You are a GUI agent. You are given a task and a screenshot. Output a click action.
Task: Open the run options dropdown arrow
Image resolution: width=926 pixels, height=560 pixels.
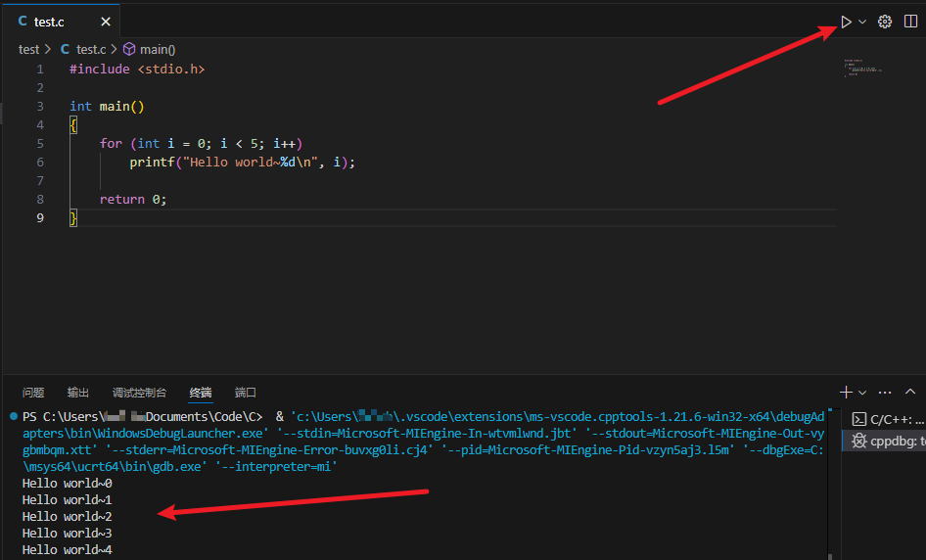click(x=862, y=22)
